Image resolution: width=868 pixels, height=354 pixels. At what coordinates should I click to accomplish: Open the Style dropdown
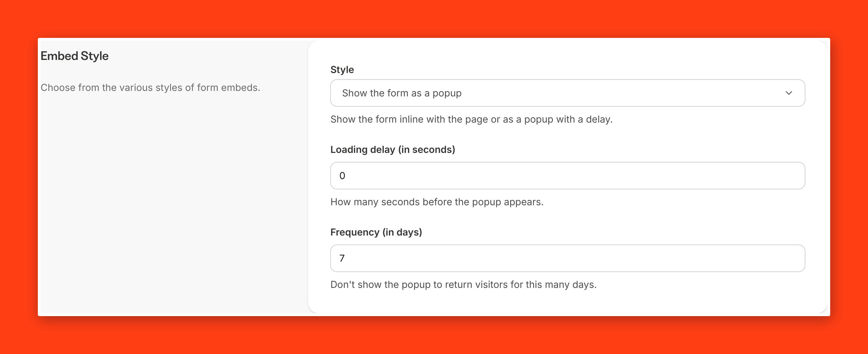click(x=567, y=93)
